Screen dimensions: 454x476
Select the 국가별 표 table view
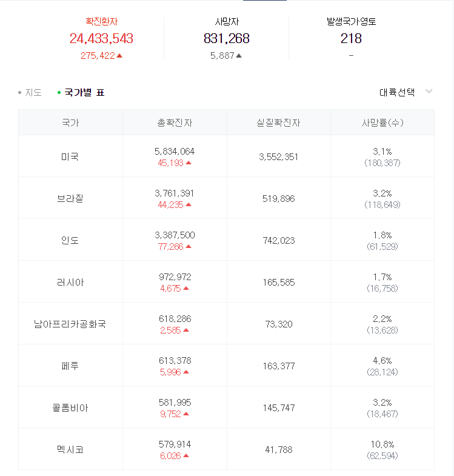tap(84, 93)
